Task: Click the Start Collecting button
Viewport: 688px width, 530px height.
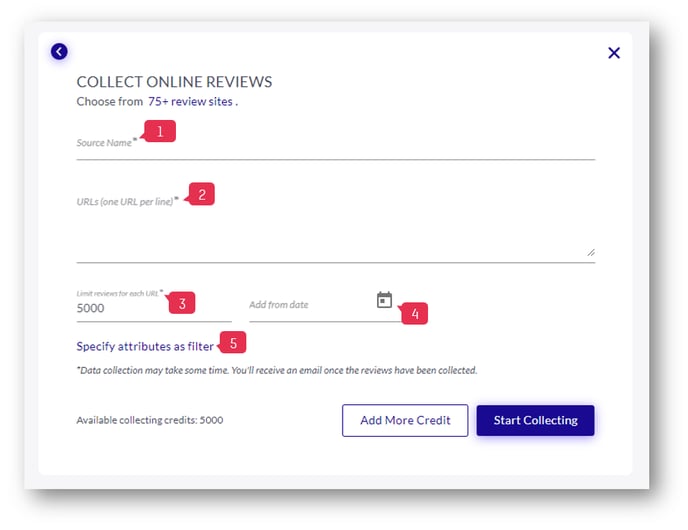Action: pos(535,420)
